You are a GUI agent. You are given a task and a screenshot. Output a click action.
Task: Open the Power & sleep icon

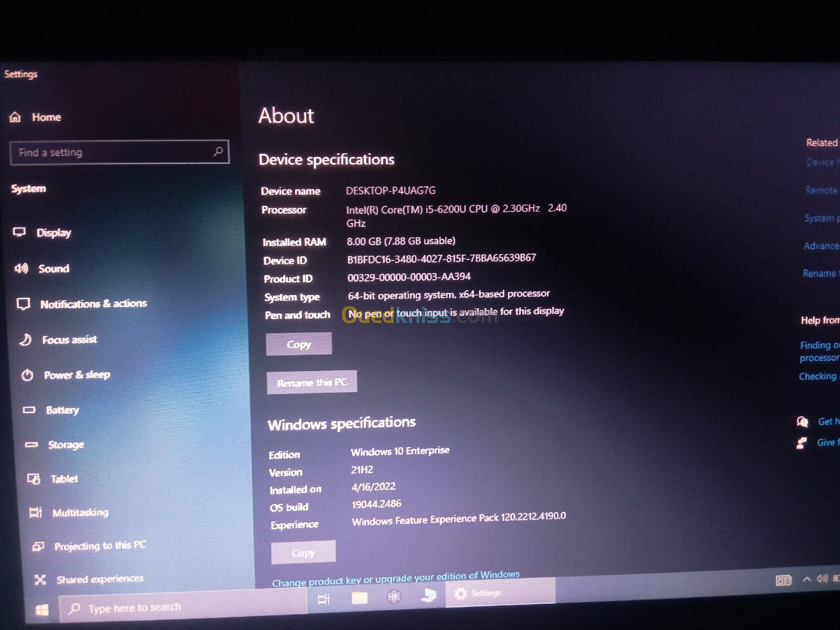pyautogui.click(x=27, y=375)
